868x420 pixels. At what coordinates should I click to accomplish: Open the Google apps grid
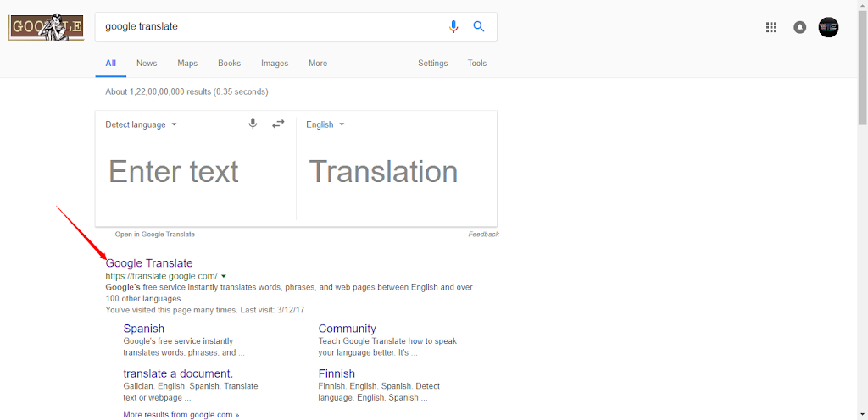[771, 27]
